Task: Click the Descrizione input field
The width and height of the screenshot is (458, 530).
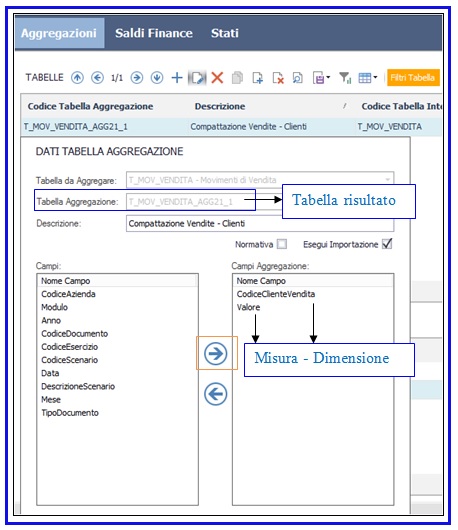Action: (x=260, y=224)
